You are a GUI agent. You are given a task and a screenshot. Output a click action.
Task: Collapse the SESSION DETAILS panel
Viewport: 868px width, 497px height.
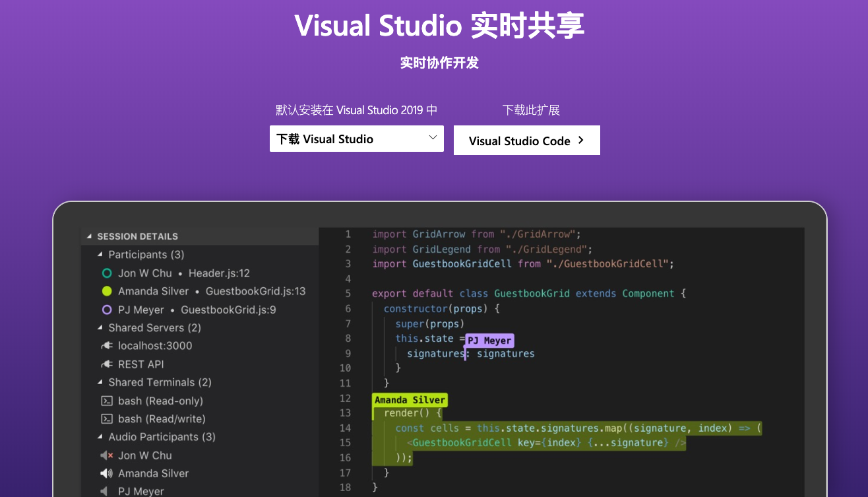tap(90, 236)
